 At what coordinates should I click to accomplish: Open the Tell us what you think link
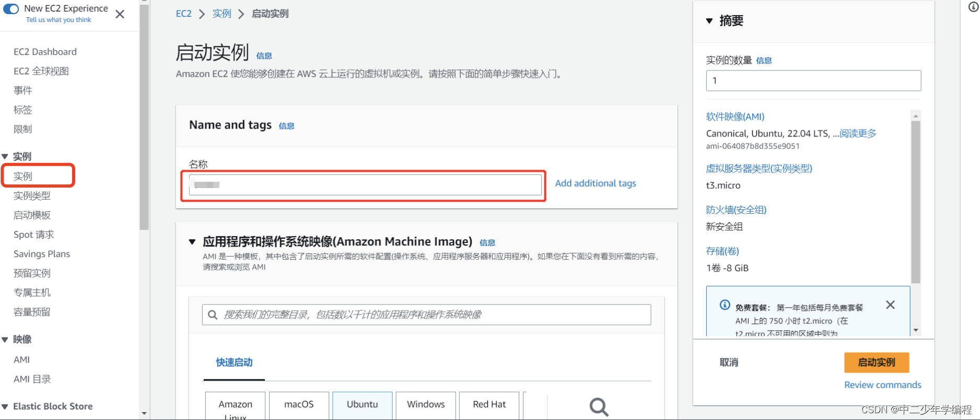(59, 20)
